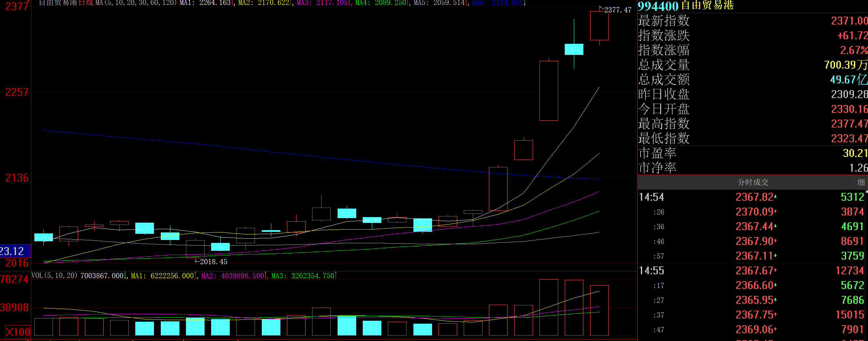
Task: Select the rightmost red candlestick
Action: point(599,26)
